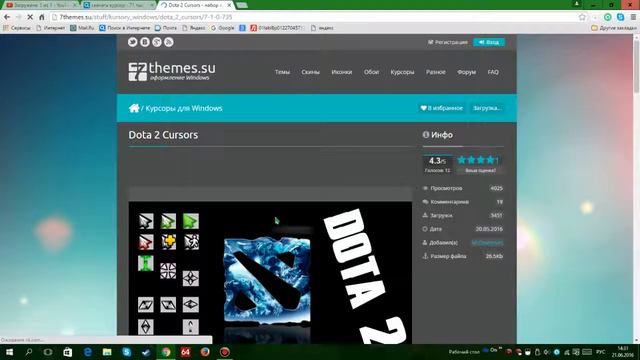Open the Twitter social icon

point(133,42)
